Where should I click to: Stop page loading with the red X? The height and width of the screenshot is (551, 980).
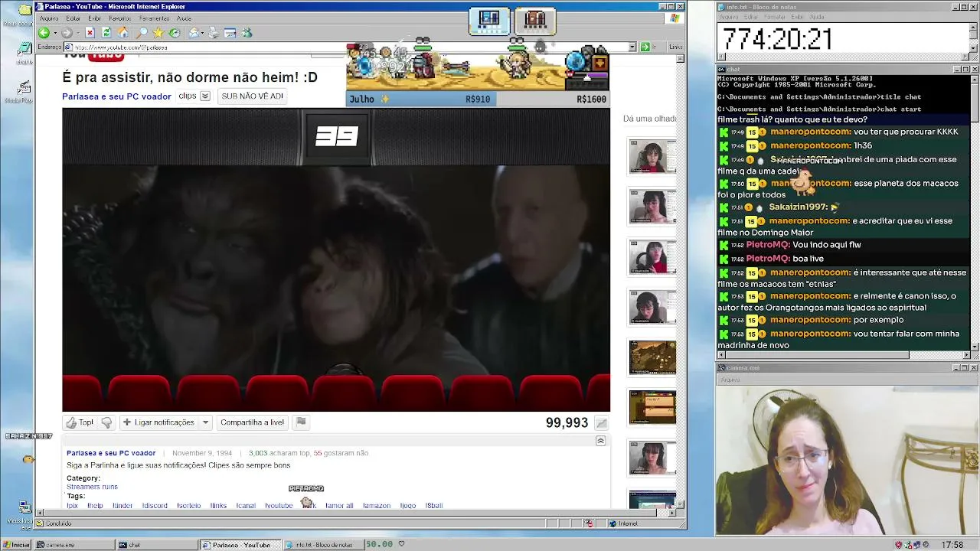point(90,33)
